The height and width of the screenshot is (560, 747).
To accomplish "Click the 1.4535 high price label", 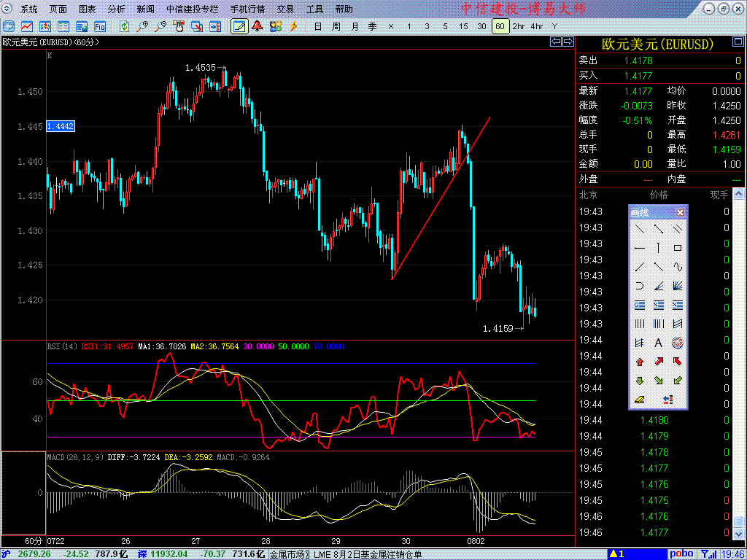I will pos(201,68).
